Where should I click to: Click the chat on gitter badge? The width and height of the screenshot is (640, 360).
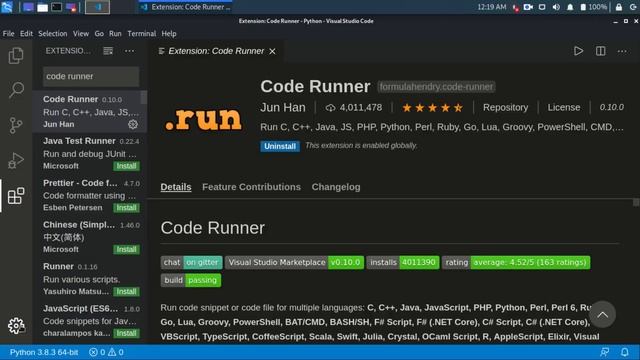coord(191,262)
